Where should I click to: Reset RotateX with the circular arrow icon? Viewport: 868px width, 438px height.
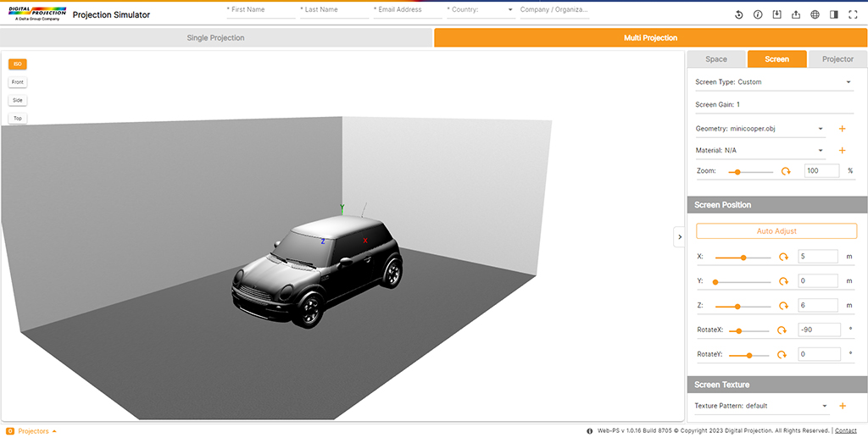pos(782,330)
